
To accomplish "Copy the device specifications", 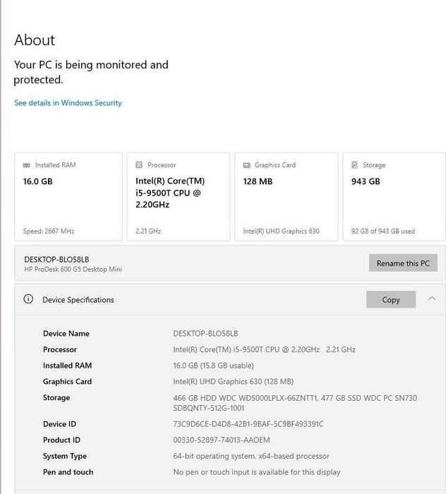I will (391, 300).
